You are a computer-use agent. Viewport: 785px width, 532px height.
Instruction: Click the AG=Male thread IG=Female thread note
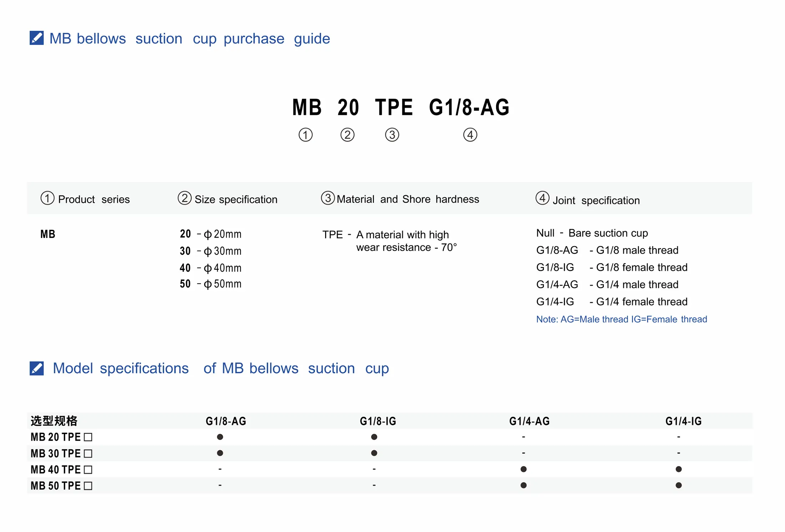tap(621, 319)
